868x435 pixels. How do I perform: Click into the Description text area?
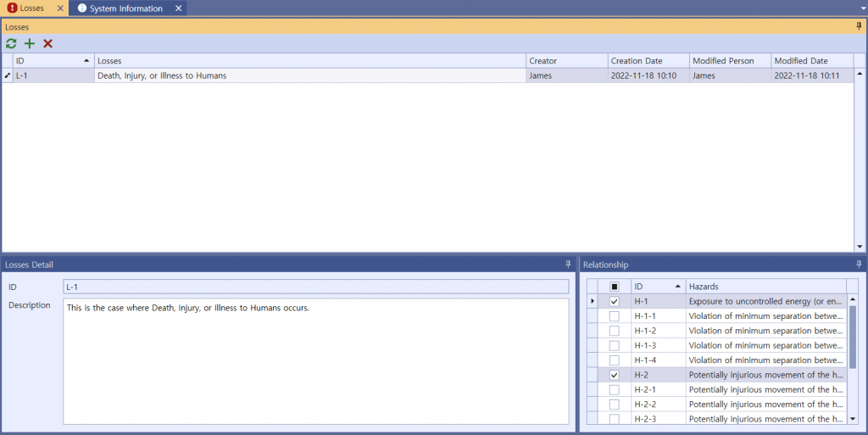click(x=315, y=361)
